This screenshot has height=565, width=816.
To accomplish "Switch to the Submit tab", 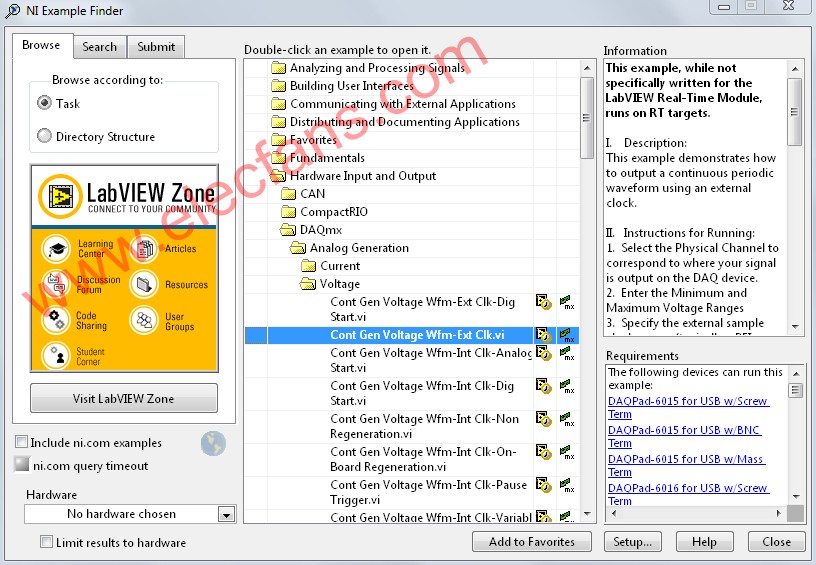I will click(x=156, y=46).
